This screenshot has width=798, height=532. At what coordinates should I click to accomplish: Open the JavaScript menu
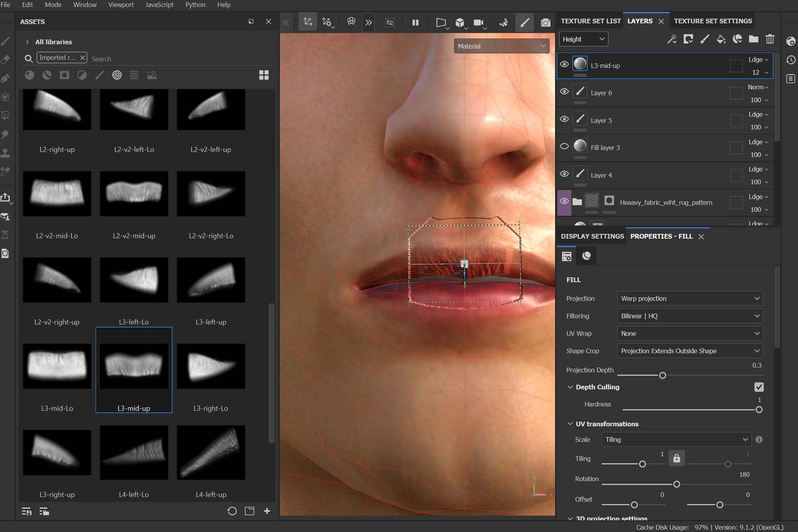click(x=159, y=5)
